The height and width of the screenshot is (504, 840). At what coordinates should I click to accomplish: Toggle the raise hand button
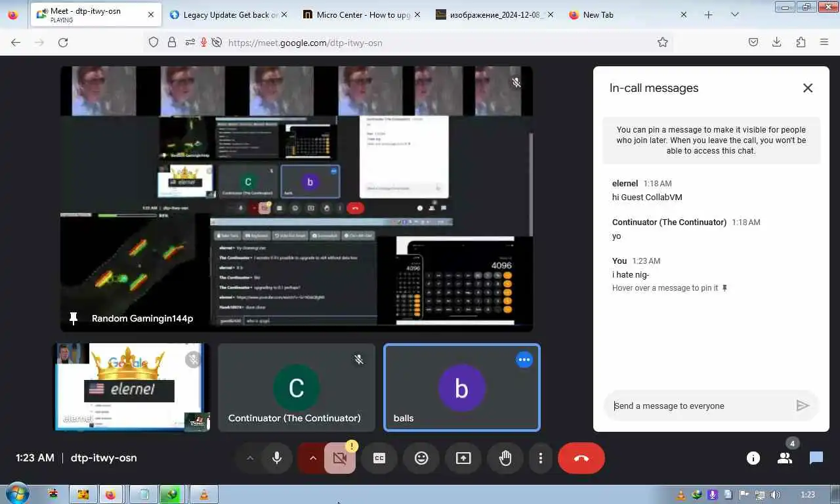(505, 458)
